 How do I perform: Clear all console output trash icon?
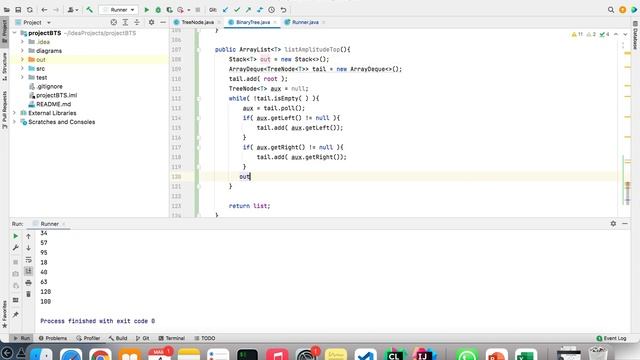[x=28, y=294]
